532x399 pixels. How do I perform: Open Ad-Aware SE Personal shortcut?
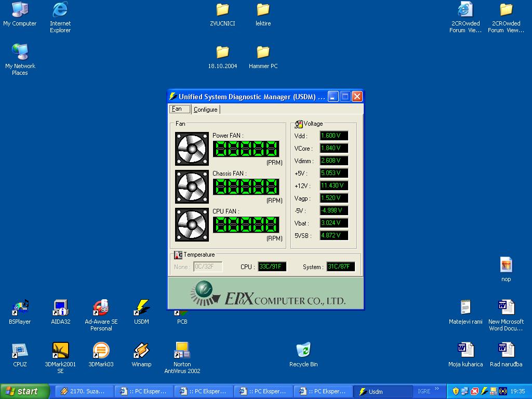pos(101,309)
